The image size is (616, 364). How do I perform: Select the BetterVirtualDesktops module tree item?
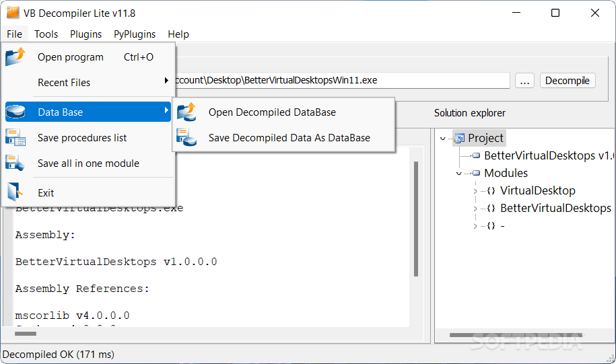point(555,208)
